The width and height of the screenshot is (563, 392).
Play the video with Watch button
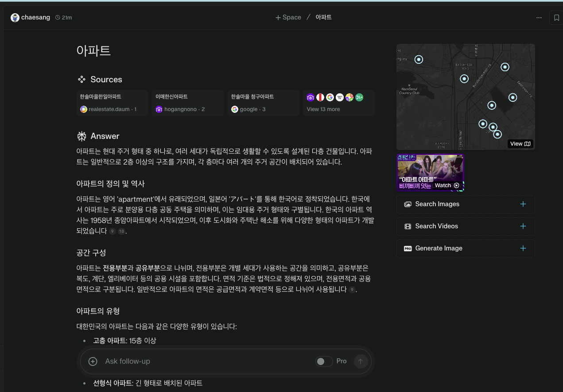point(447,185)
